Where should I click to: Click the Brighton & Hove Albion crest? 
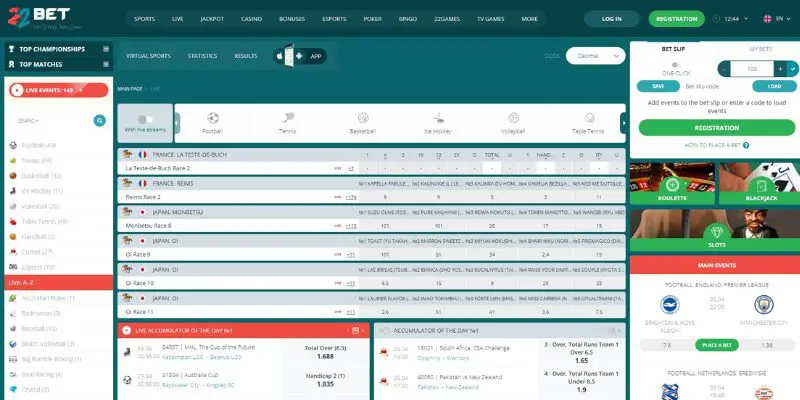pyautogui.click(x=670, y=305)
